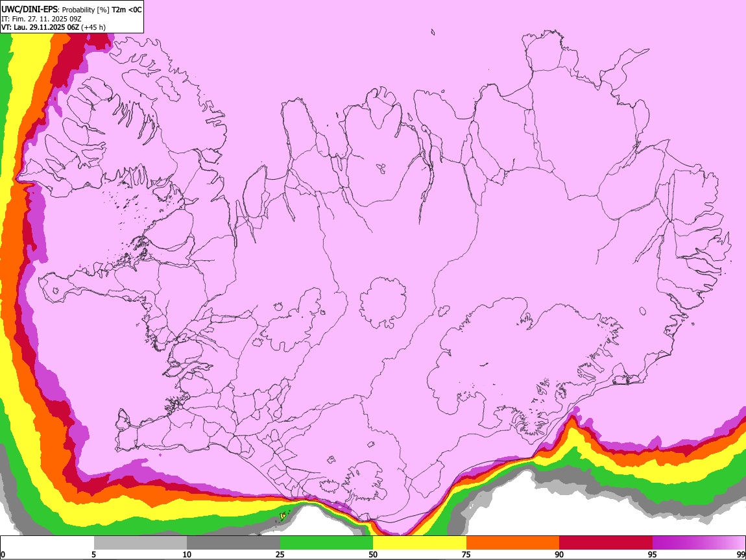Click the white 0-5 legend swatch
This screenshot has width=746, height=560.
coord(47,543)
